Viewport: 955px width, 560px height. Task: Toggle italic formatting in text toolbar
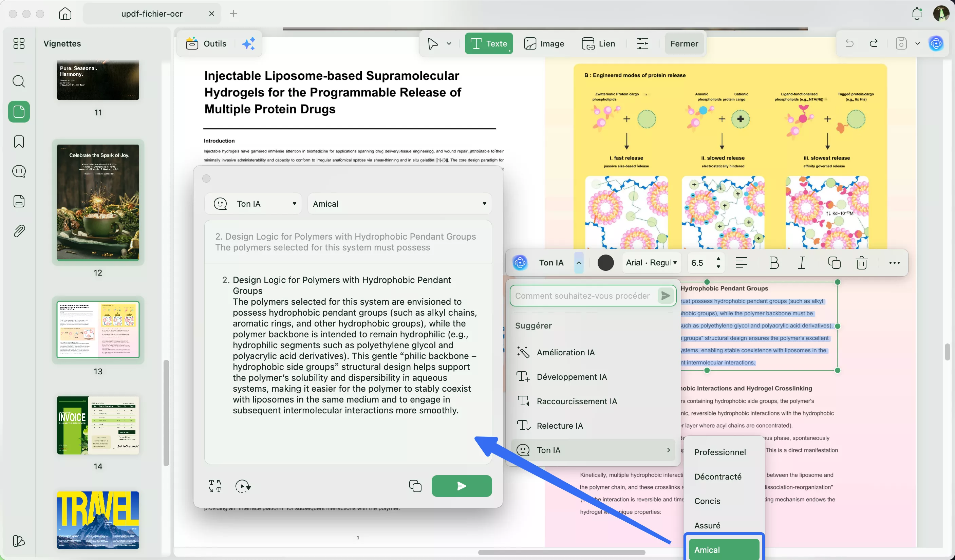click(x=802, y=263)
